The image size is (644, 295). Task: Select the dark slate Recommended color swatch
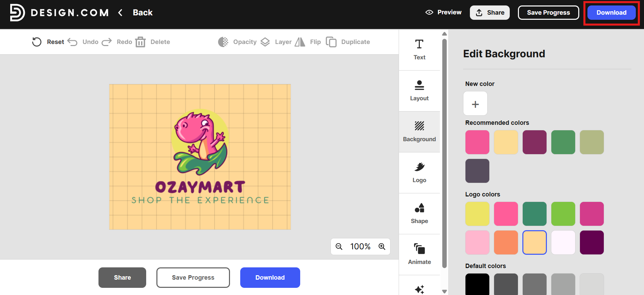[x=477, y=171]
